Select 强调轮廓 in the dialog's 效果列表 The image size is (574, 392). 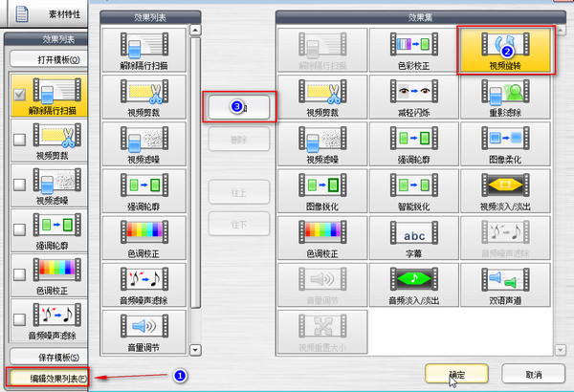[144, 190]
